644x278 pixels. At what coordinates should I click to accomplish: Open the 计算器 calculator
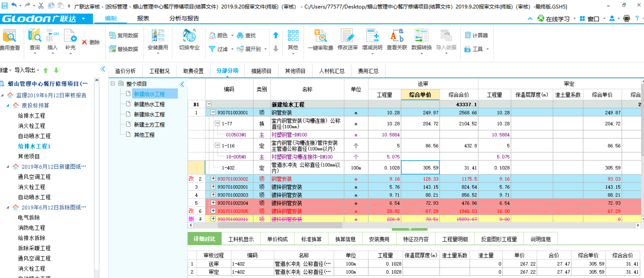476,35
